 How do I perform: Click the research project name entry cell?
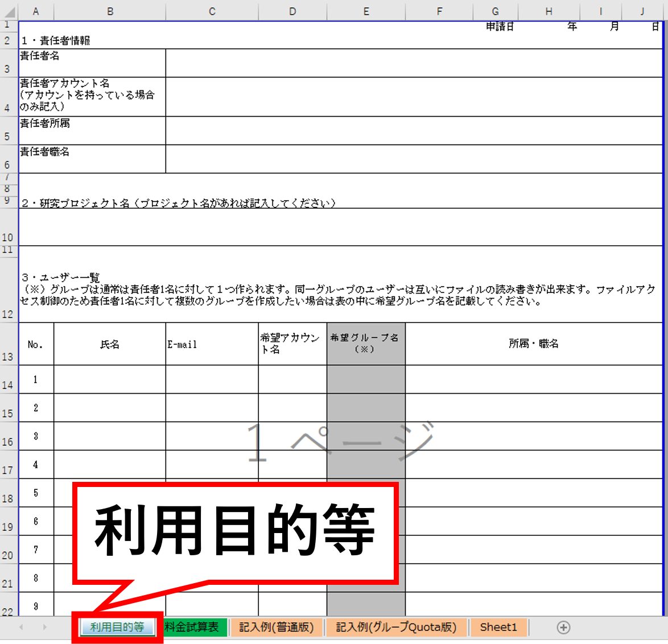pos(340,227)
